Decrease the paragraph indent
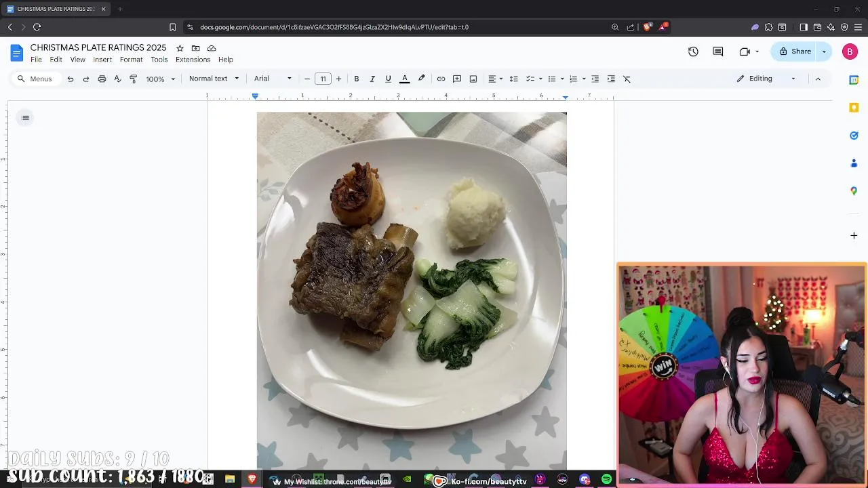The image size is (868, 488). [595, 79]
